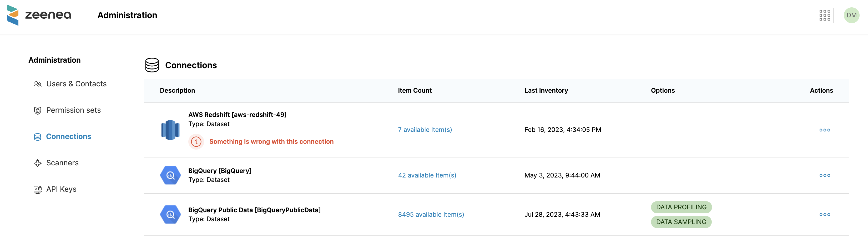Screen dimensions: 868x237
Task: Go to Permission sets
Action: pos(73,110)
